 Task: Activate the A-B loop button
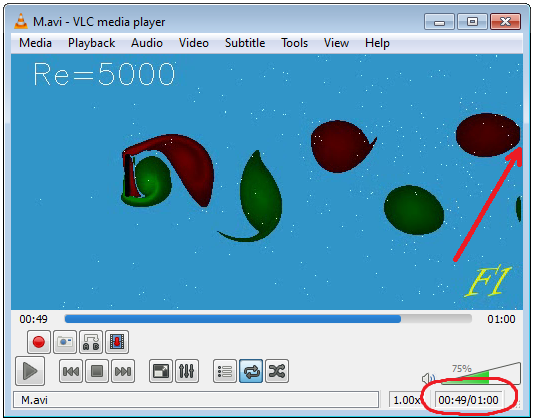coord(91,342)
